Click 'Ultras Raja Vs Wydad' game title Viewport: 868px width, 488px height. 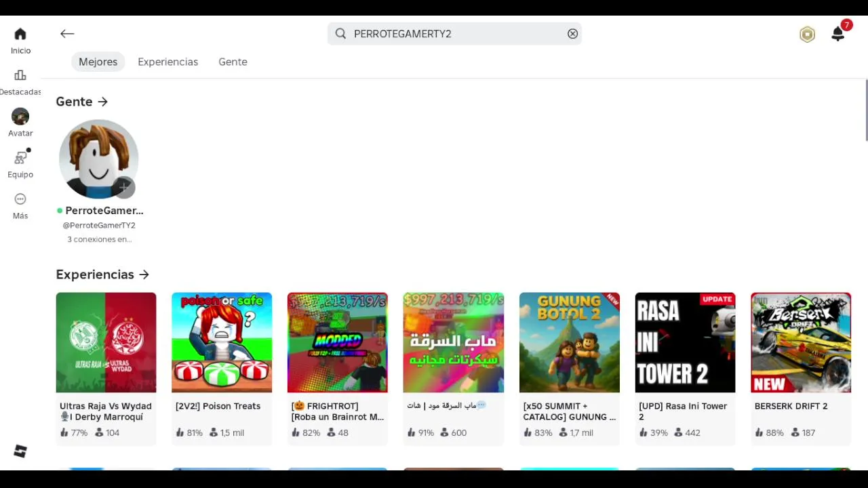coord(106,411)
